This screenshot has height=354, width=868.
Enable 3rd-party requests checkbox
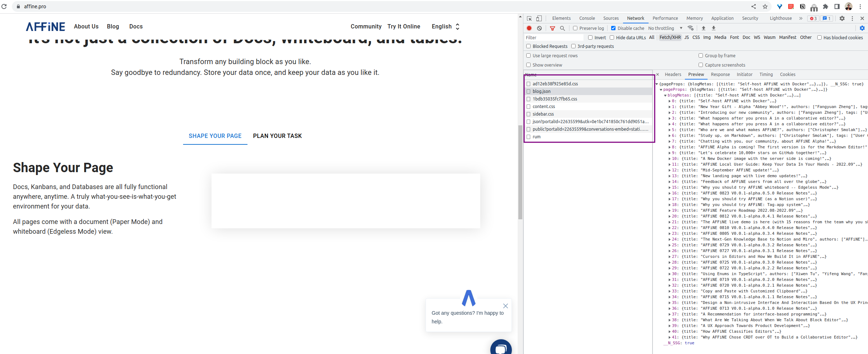tap(573, 46)
